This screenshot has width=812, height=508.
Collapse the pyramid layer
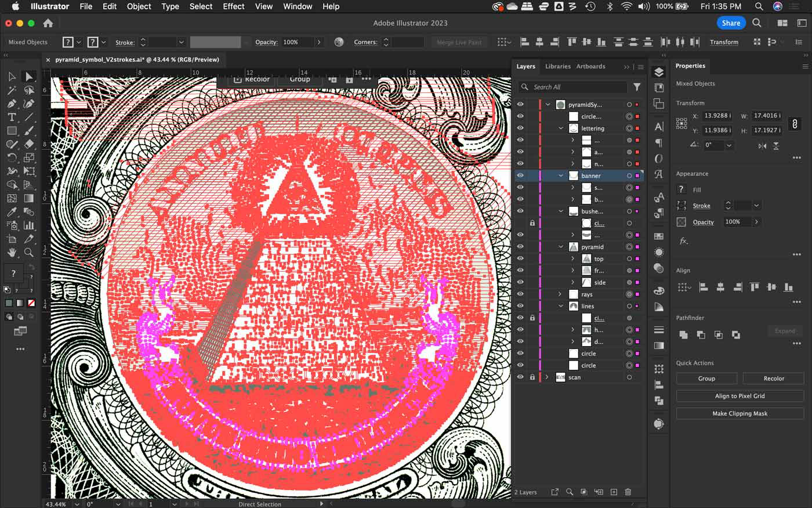561,247
